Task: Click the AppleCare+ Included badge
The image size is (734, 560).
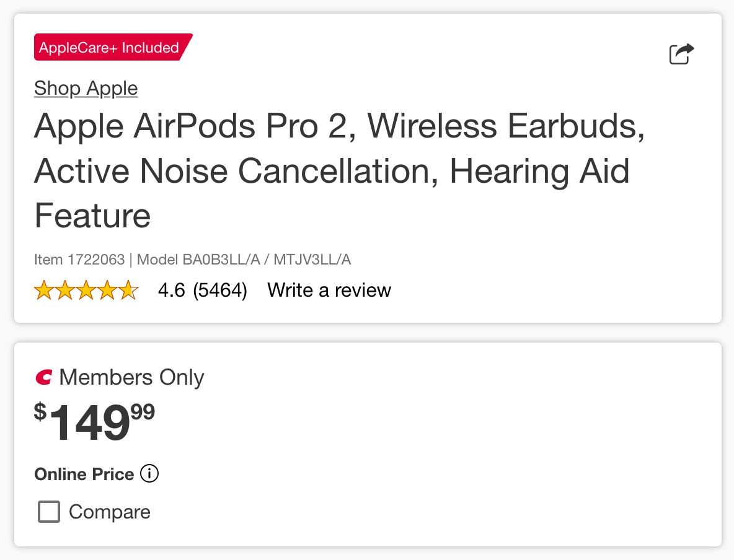Action: pos(109,48)
